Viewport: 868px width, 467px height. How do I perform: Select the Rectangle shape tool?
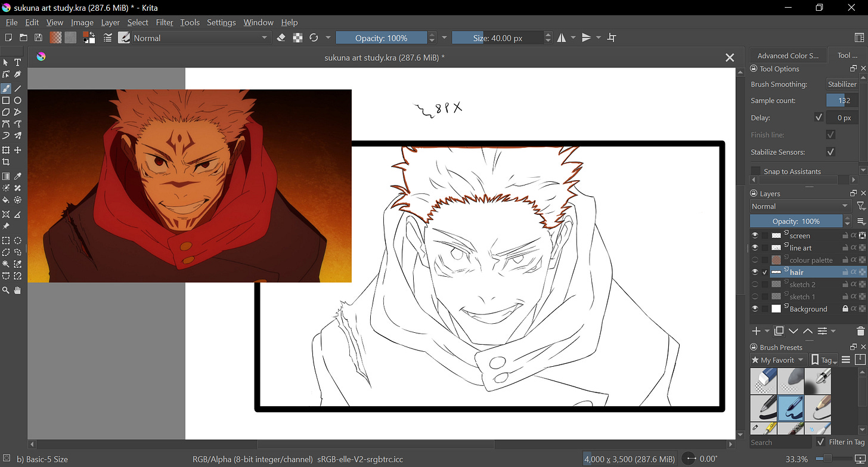click(6, 100)
